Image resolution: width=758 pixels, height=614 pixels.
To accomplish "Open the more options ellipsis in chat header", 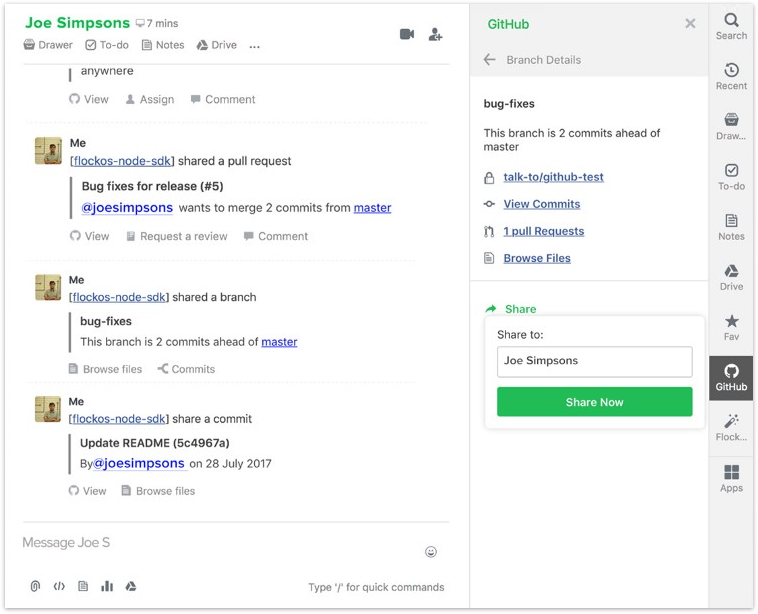I will coord(255,46).
